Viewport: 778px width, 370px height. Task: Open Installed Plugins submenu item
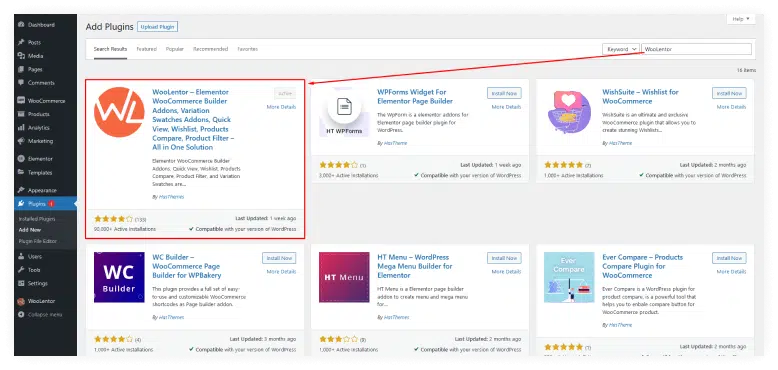[x=37, y=219]
